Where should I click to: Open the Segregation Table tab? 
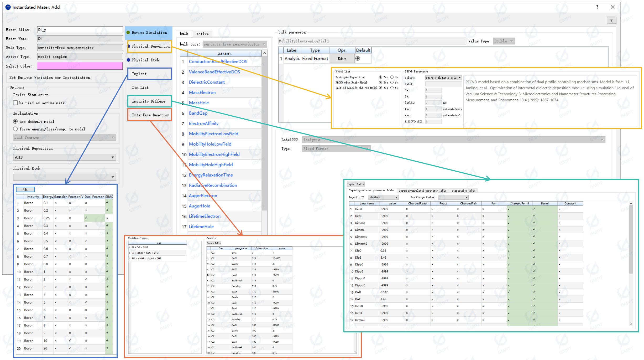point(463,191)
